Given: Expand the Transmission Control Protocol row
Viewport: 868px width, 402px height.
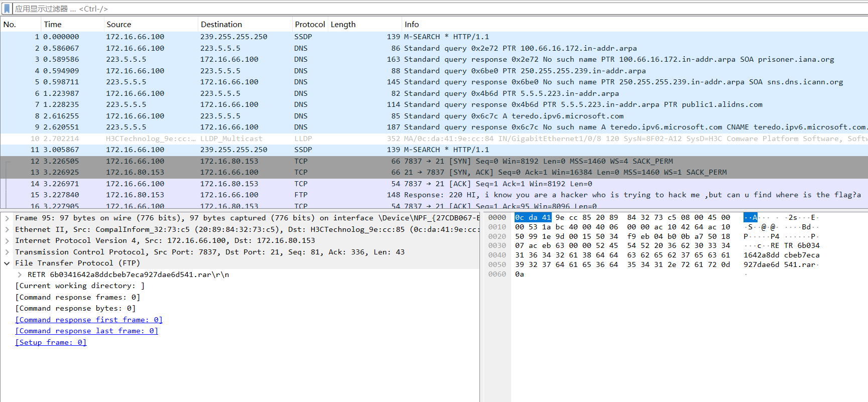Looking at the screenshot, I should coord(7,252).
